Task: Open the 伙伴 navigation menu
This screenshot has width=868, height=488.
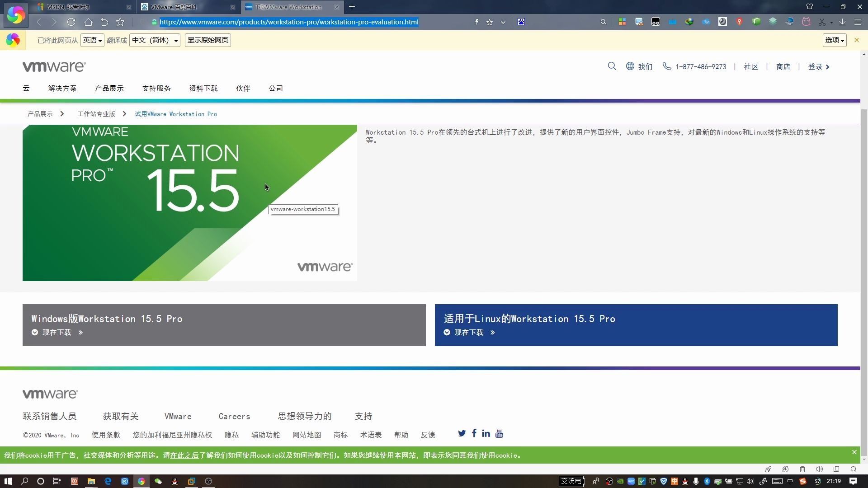Action: [243, 89]
